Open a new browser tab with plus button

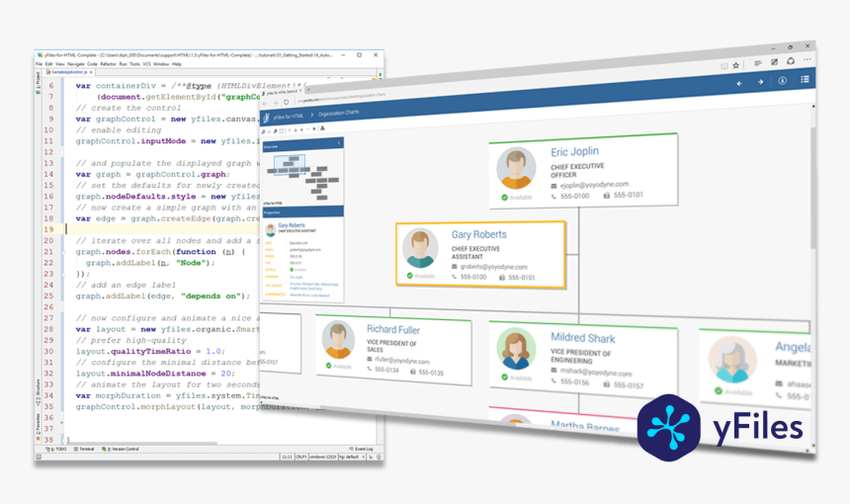(x=308, y=89)
